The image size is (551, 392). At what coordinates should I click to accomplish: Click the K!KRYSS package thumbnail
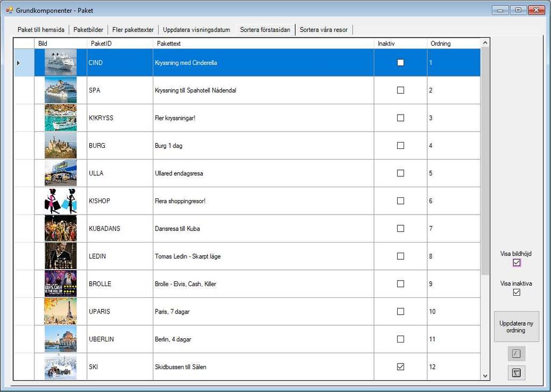pyautogui.click(x=60, y=118)
